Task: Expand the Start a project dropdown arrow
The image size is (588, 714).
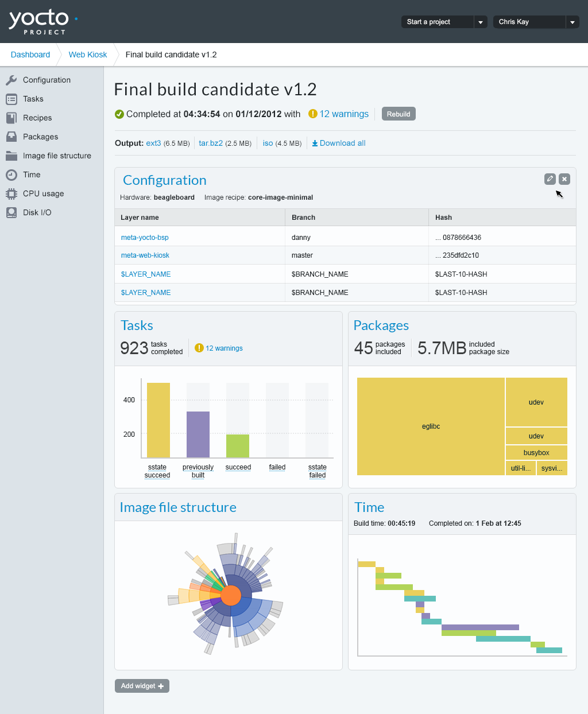Action: pos(481,22)
